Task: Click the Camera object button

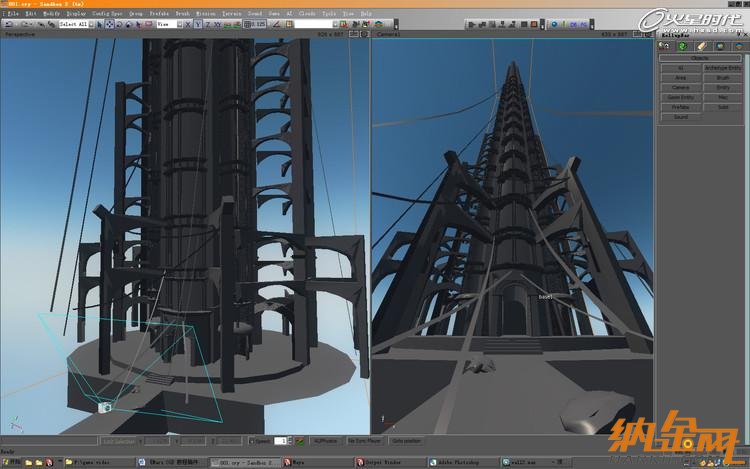Action: tap(680, 87)
